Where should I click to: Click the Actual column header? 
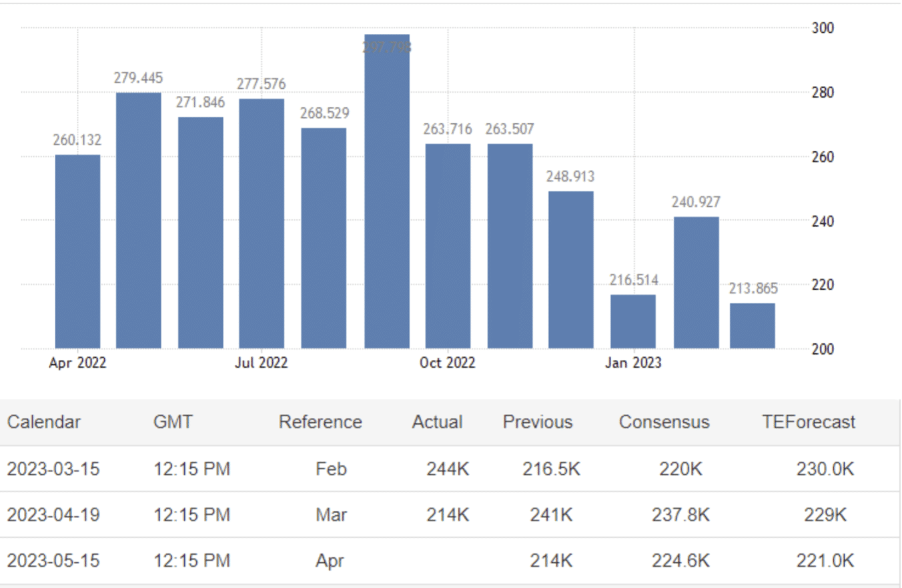click(x=437, y=422)
